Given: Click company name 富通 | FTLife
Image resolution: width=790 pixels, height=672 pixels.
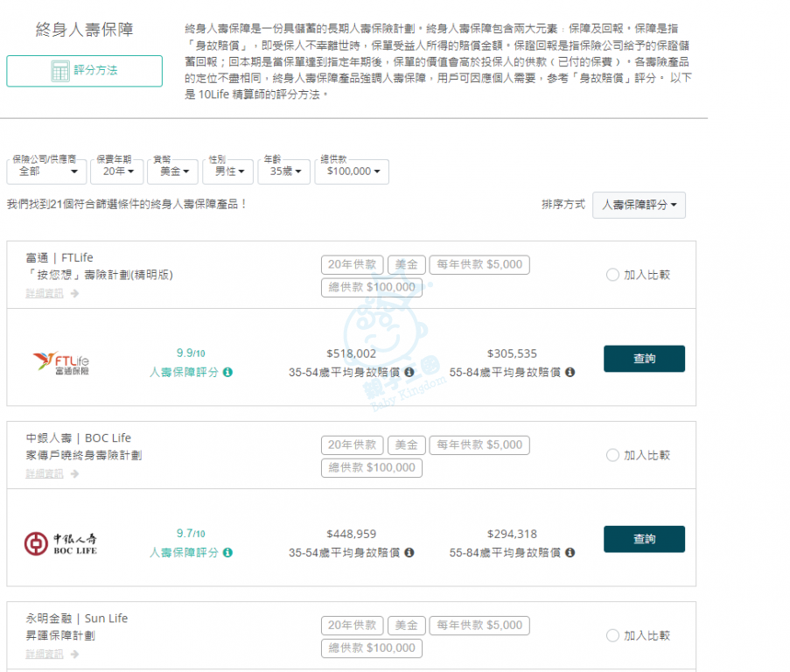Looking at the screenshot, I should [59, 258].
